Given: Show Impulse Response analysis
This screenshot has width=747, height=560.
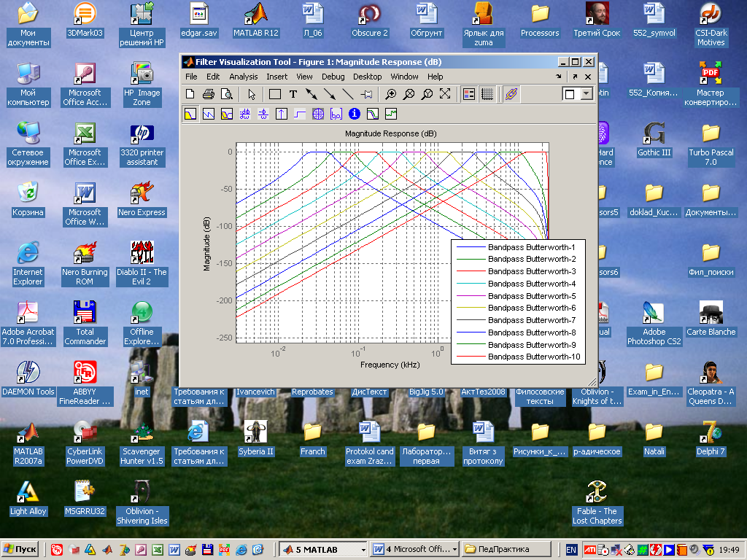Looking at the screenshot, I should point(282,114).
